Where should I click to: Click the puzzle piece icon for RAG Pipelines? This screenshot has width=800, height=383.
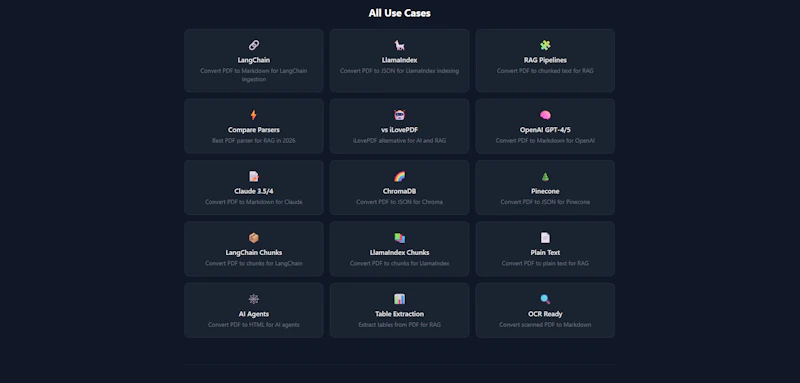pyautogui.click(x=545, y=45)
